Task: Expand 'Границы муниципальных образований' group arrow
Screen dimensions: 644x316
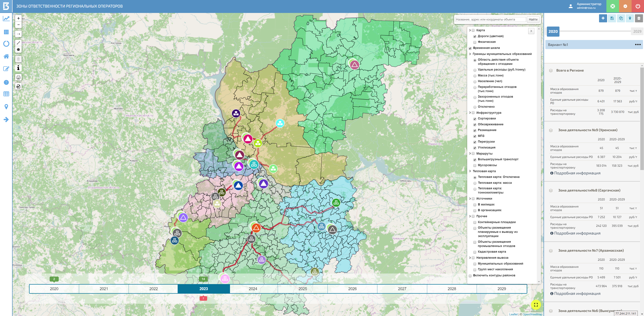Action: [x=470, y=54]
